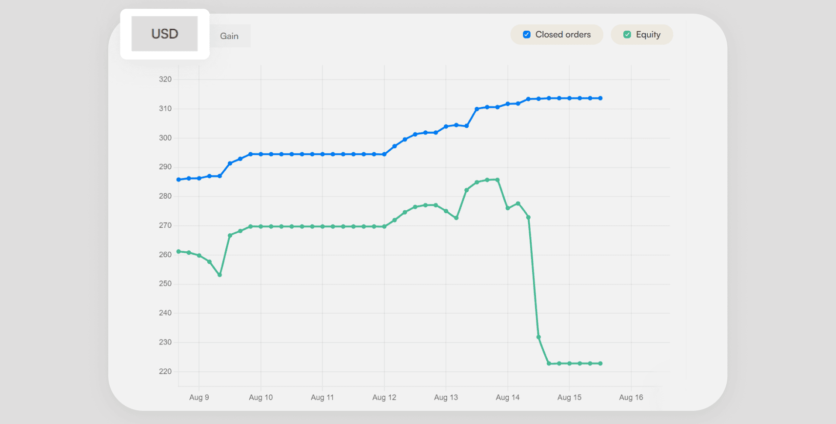The height and width of the screenshot is (424, 836).
Task: Click the Equity point near 232 during the drop
Action: tap(539, 337)
